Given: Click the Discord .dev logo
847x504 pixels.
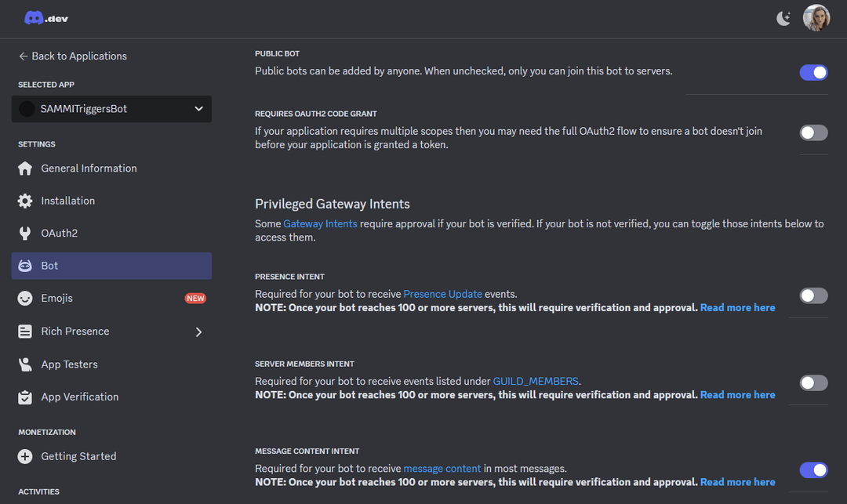Looking at the screenshot, I should [46, 18].
